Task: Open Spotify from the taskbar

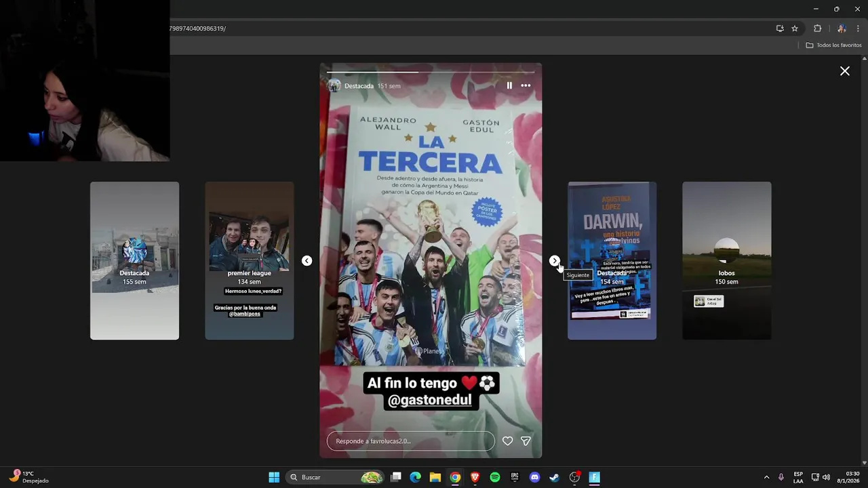Action: click(495, 477)
